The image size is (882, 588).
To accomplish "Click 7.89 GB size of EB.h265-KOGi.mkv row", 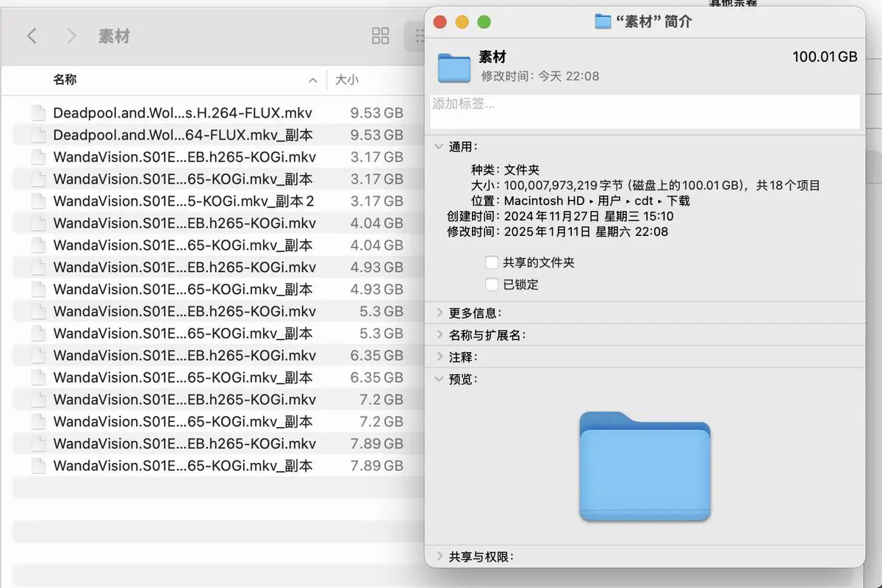I will (x=377, y=444).
